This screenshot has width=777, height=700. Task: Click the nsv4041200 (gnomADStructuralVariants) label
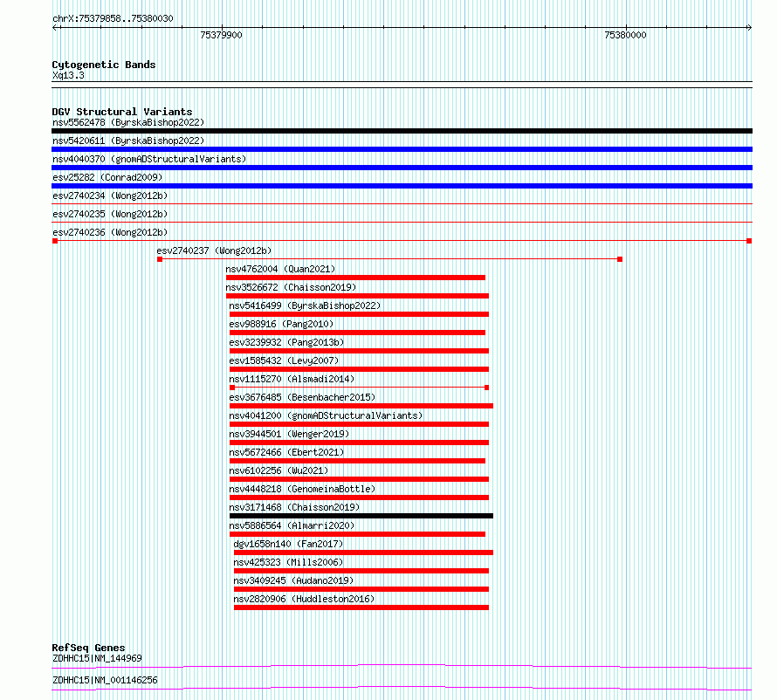326,415
